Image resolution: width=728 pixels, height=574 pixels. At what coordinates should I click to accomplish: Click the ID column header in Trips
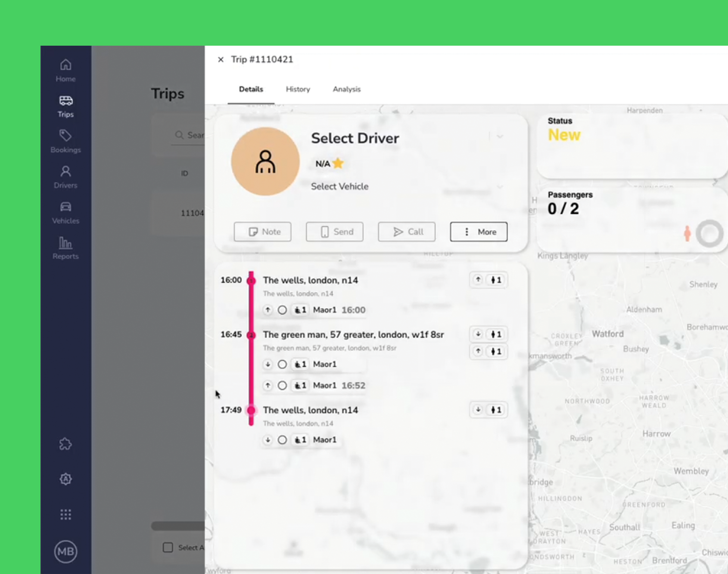(x=184, y=173)
